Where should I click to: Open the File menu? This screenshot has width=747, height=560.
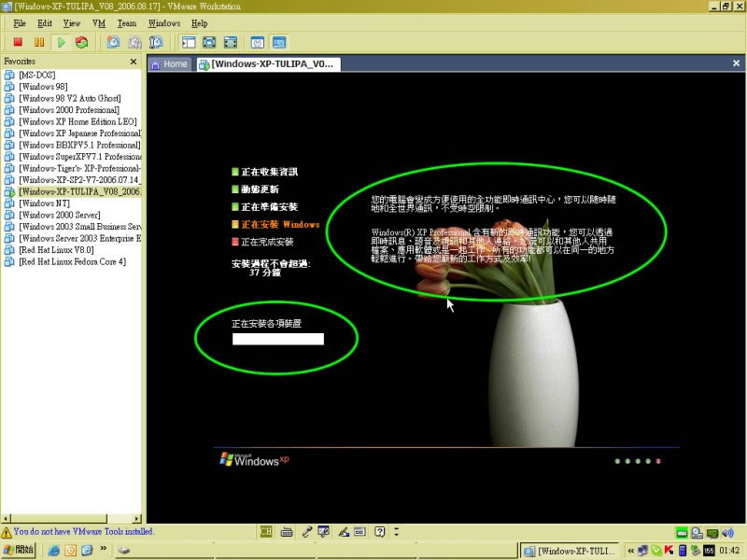pyautogui.click(x=20, y=23)
